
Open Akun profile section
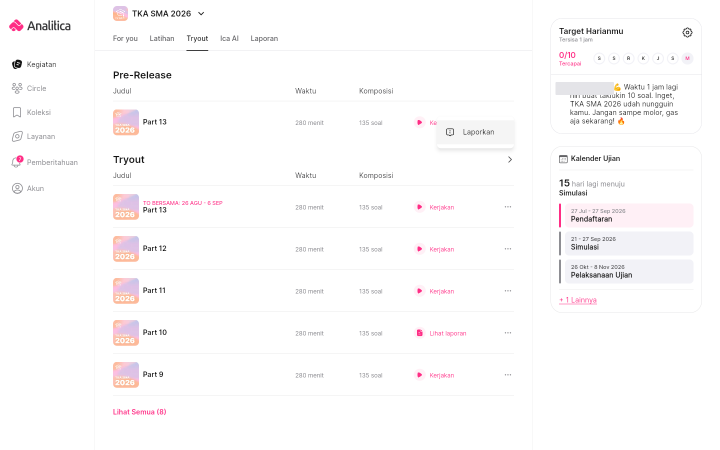pyautogui.click(x=28, y=188)
